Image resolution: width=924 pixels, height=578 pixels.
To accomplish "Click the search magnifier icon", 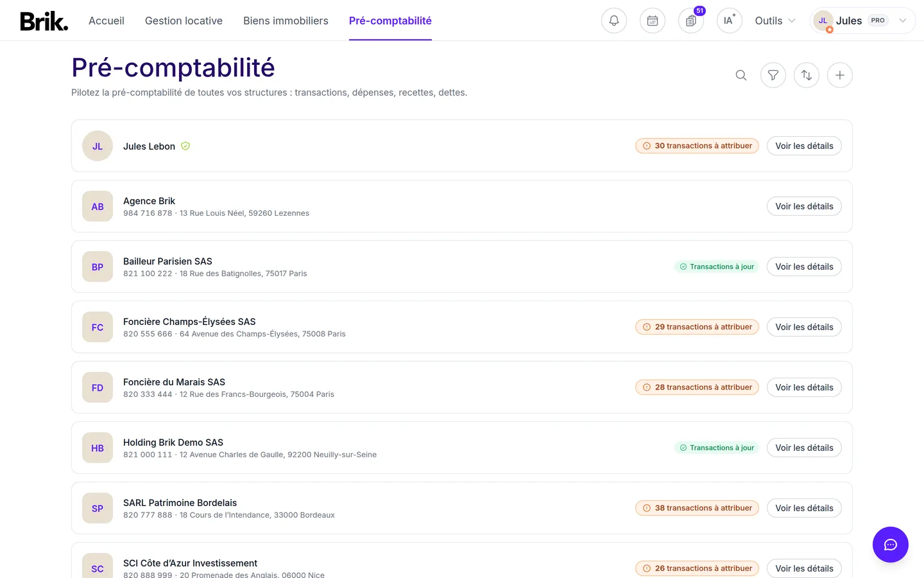I will click(x=741, y=75).
